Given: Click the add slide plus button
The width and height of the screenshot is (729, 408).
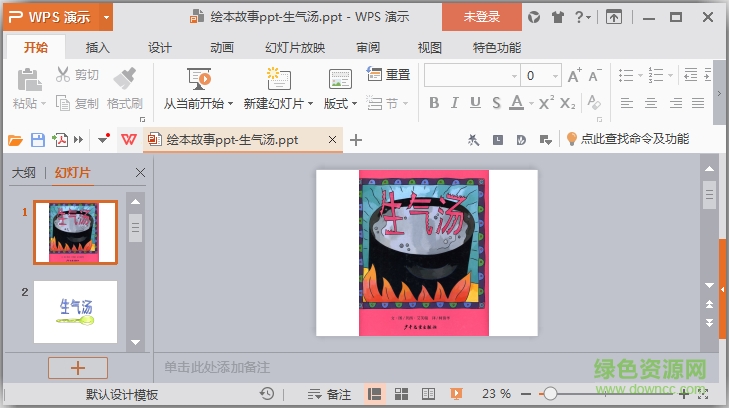Looking at the screenshot, I should click(x=78, y=368).
